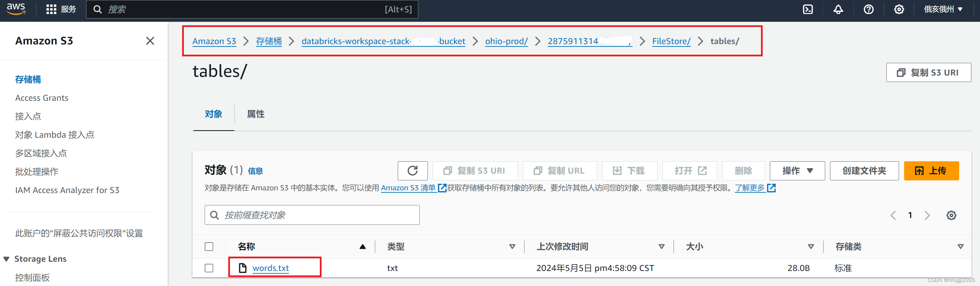Go to next page of objects
Image resolution: width=980 pixels, height=286 pixels.
coord(927,215)
